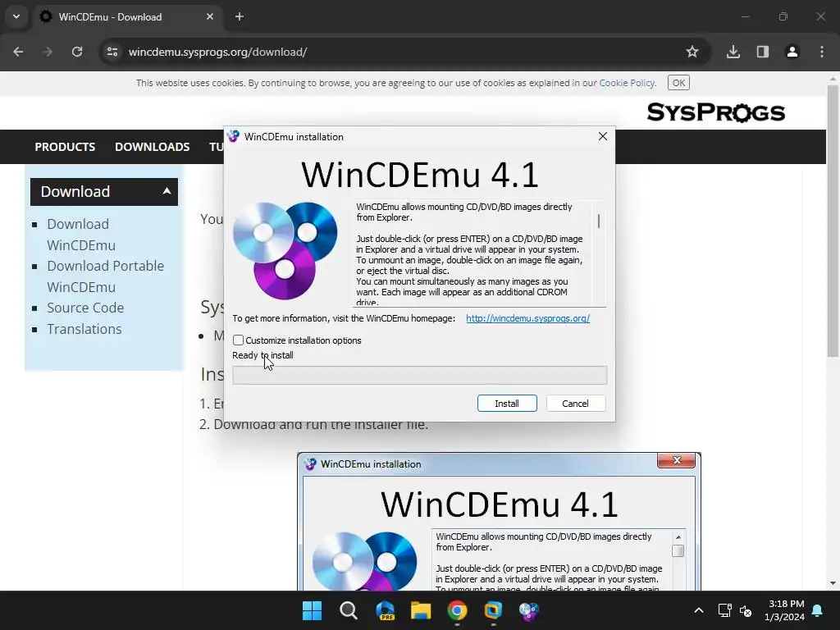The image size is (840, 630).
Task: Close the WinCDEmu installation dialog
Action: pos(603,137)
